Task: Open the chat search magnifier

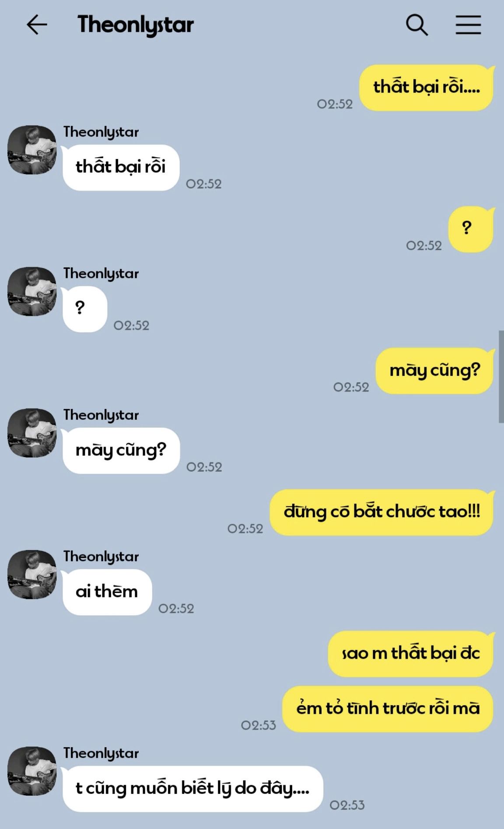Action: [417, 25]
